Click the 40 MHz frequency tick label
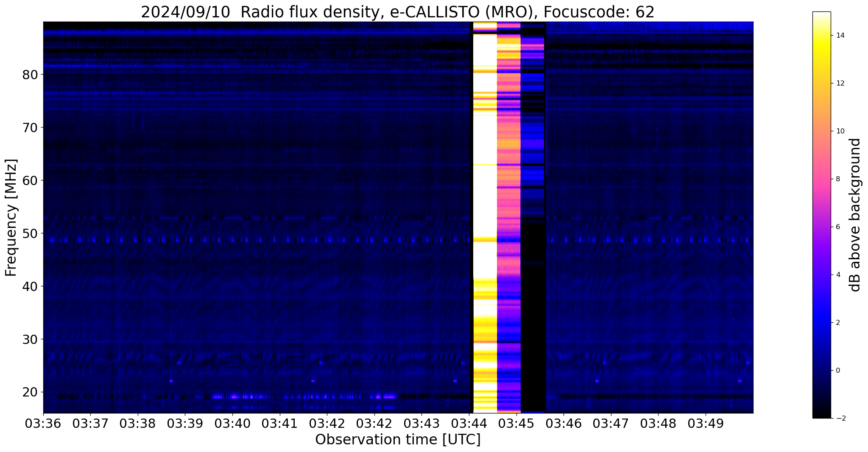Screen dimensions: 868x452 pyautogui.click(x=30, y=286)
